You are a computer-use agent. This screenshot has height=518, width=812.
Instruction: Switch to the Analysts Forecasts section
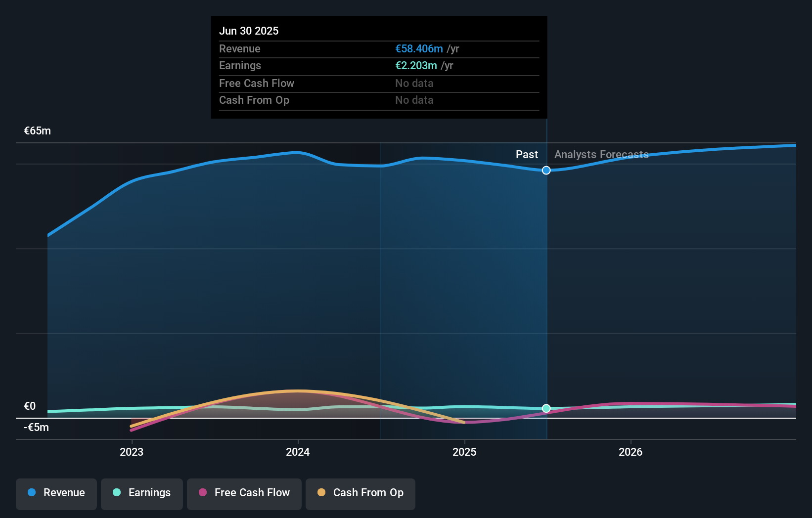[x=601, y=154]
